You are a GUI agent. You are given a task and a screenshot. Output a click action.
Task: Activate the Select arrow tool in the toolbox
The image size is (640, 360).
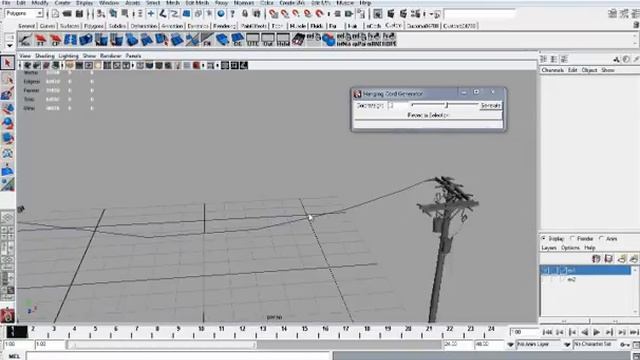pos(7,62)
